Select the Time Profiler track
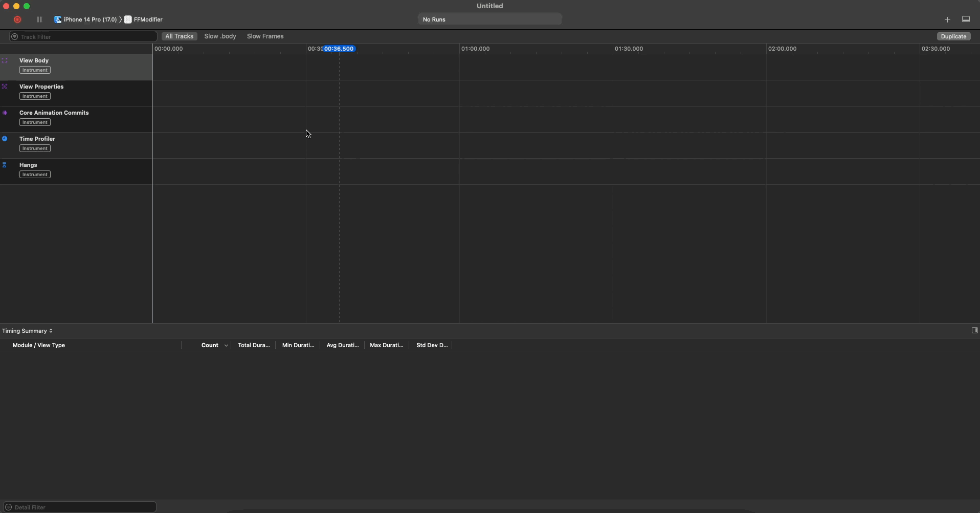Image resolution: width=980 pixels, height=513 pixels. tap(76, 145)
